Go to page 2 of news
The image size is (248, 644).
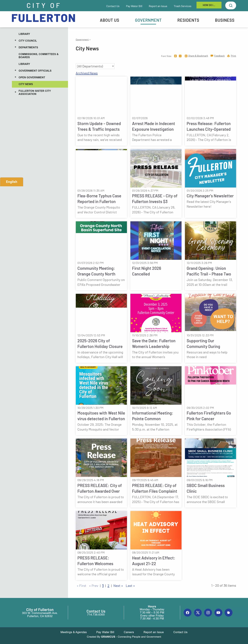[x=108, y=586]
